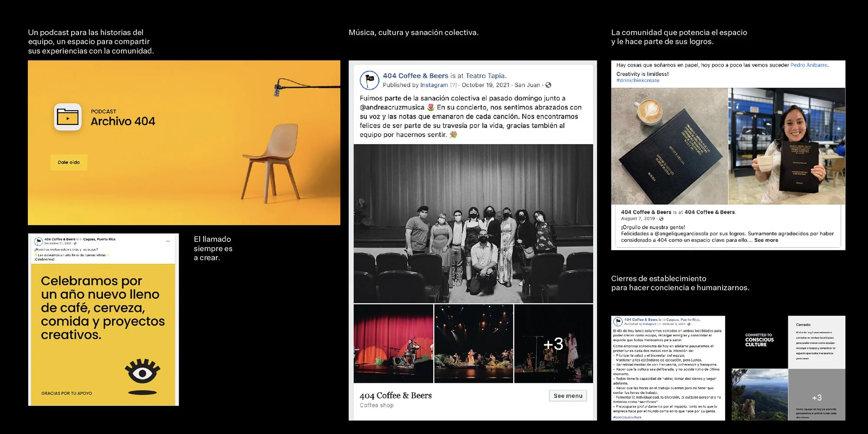The width and height of the screenshot is (868, 434).
Task: Click the Instagram link in the October 19, 2021 post
Action: click(x=434, y=85)
